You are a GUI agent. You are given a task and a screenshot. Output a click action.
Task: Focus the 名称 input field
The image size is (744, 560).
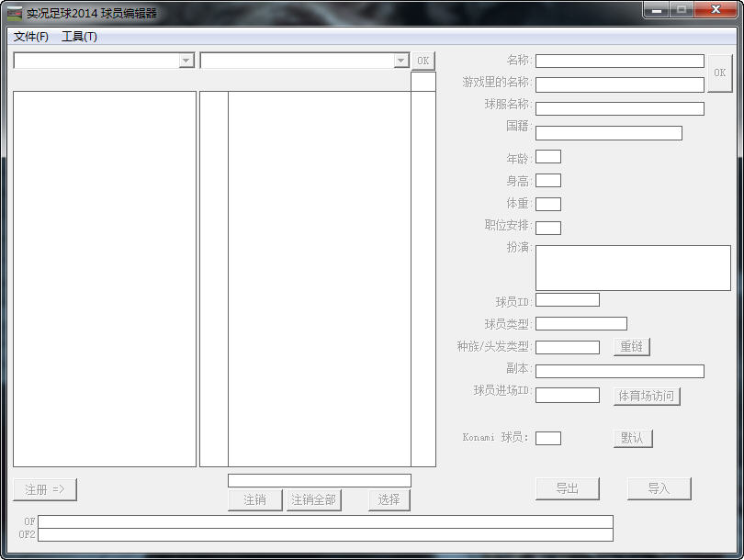[x=620, y=62]
